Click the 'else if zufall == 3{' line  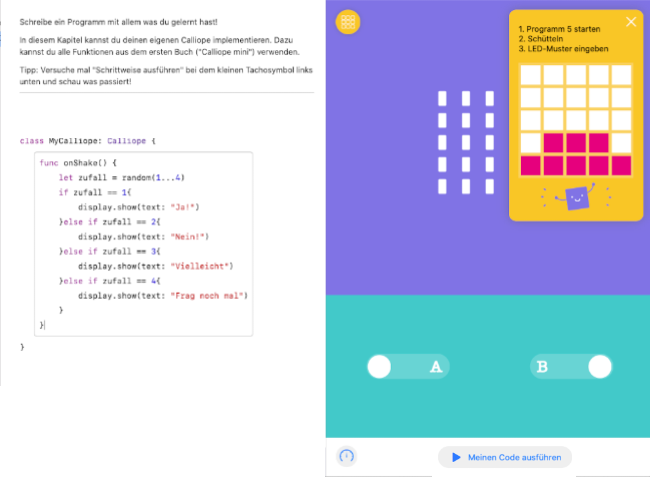click(x=109, y=252)
